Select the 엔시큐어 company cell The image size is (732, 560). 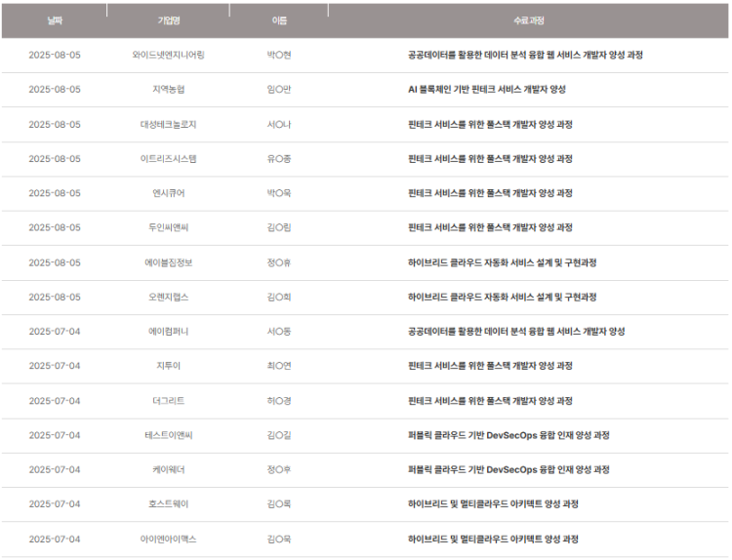[169, 193]
